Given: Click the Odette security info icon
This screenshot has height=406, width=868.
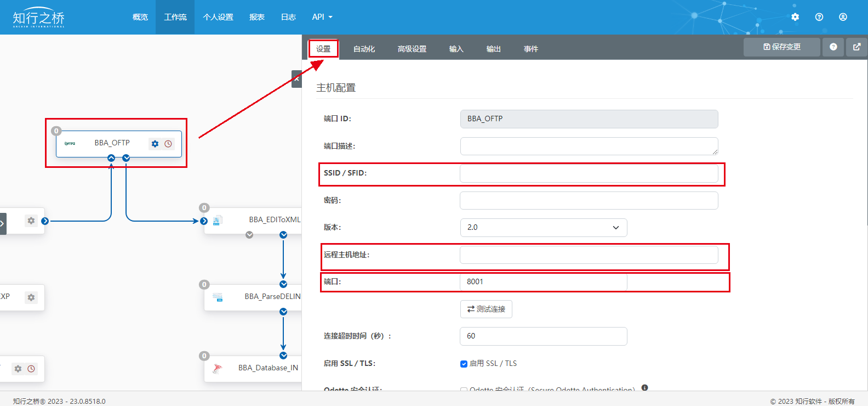Looking at the screenshot, I should click(644, 387).
